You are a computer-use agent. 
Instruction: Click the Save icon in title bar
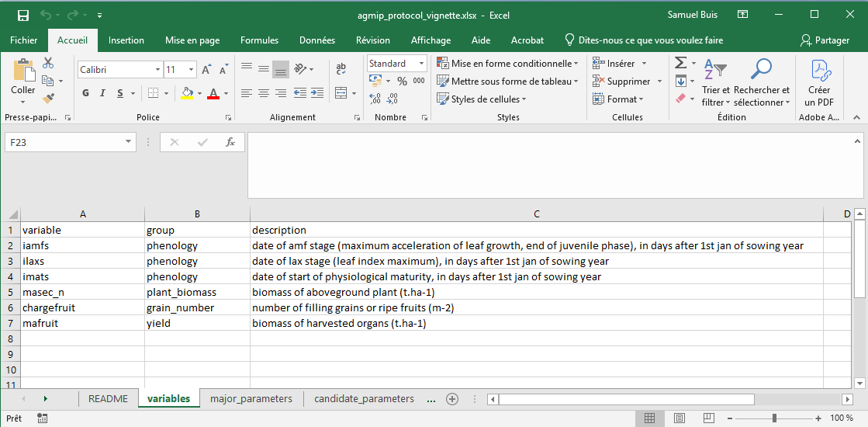coord(23,15)
